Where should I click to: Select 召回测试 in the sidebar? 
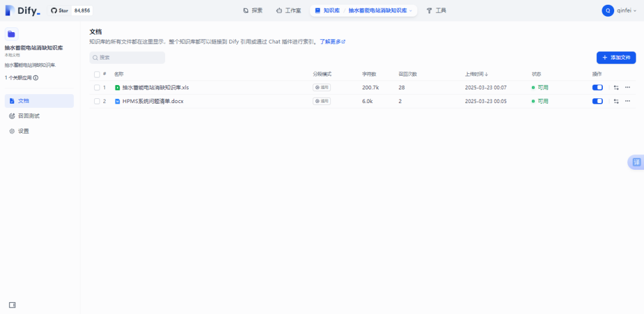(39, 116)
